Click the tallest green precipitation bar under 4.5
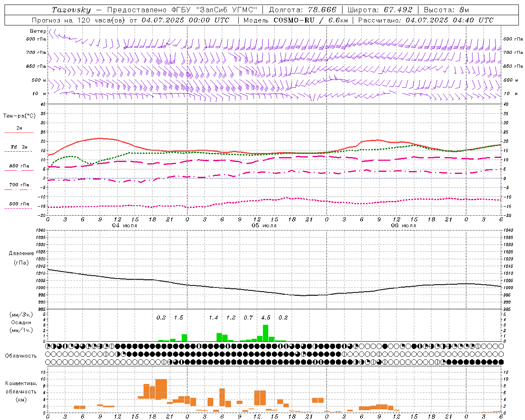This screenshot has height=420, width=525. point(266,333)
